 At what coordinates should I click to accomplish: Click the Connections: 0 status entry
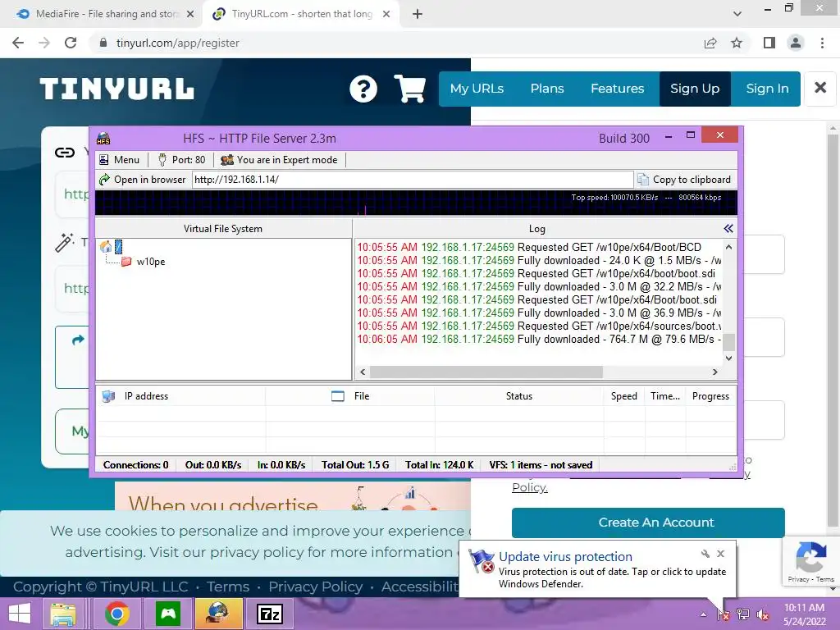point(135,465)
